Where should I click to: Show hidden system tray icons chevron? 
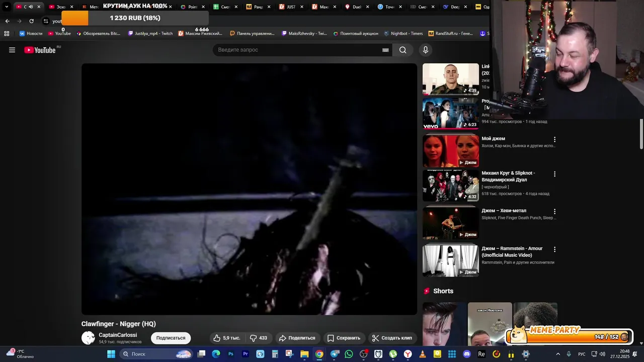tap(557, 354)
